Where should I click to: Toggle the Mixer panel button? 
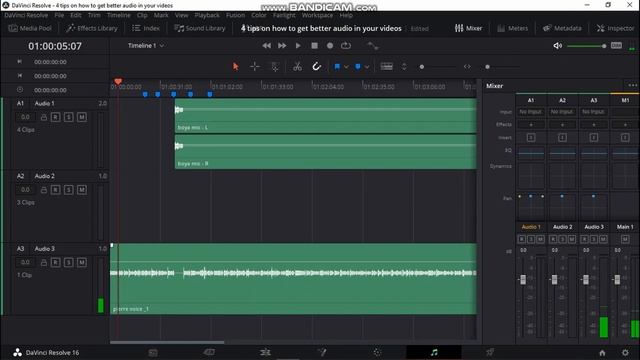coord(468,28)
